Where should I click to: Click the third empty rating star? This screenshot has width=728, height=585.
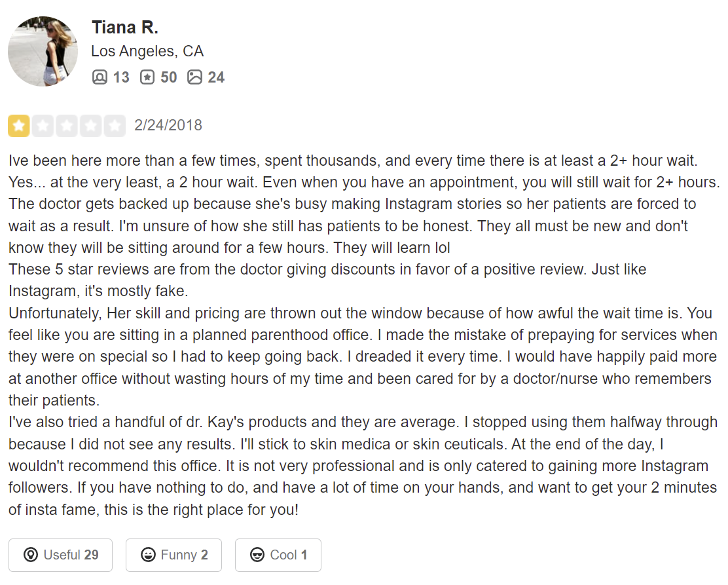(x=67, y=126)
